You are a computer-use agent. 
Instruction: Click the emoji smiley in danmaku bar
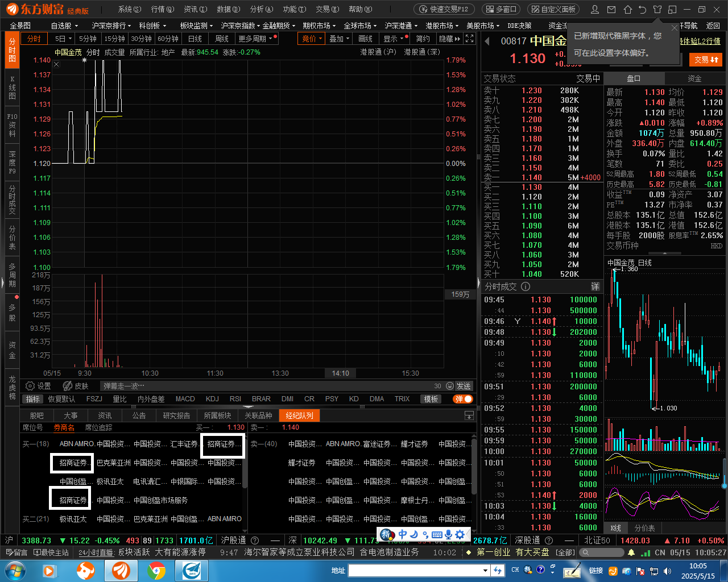pos(450,386)
